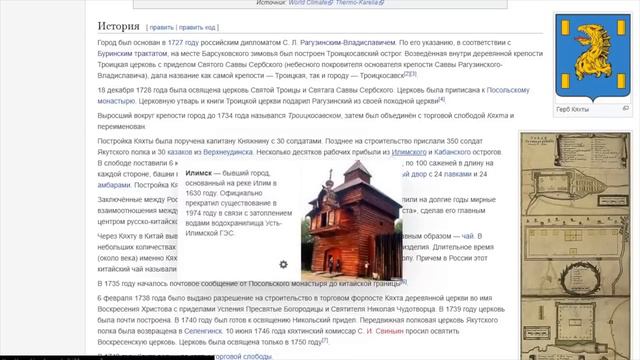Open the 'Селенгинск' link
640x360 pixels.
click(x=203, y=331)
